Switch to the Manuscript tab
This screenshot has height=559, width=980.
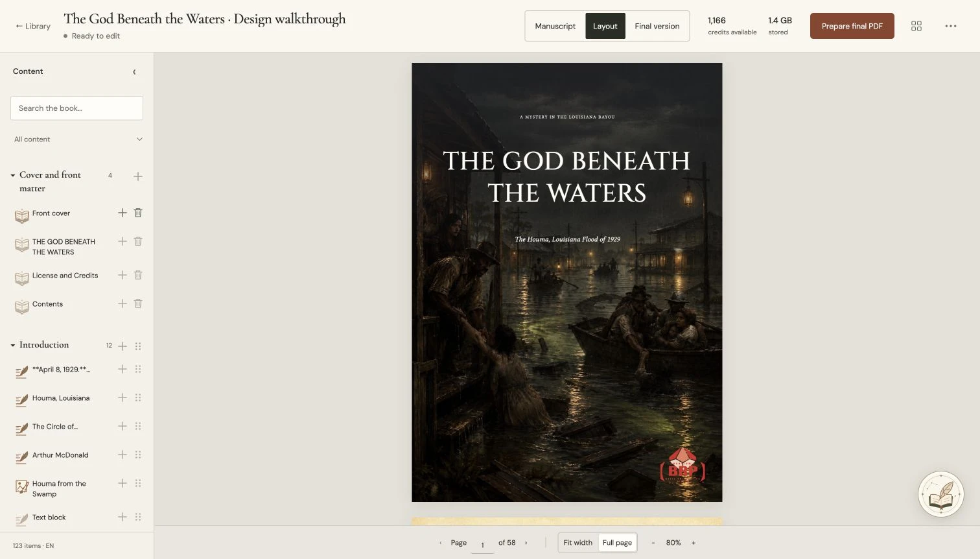(x=555, y=26)
